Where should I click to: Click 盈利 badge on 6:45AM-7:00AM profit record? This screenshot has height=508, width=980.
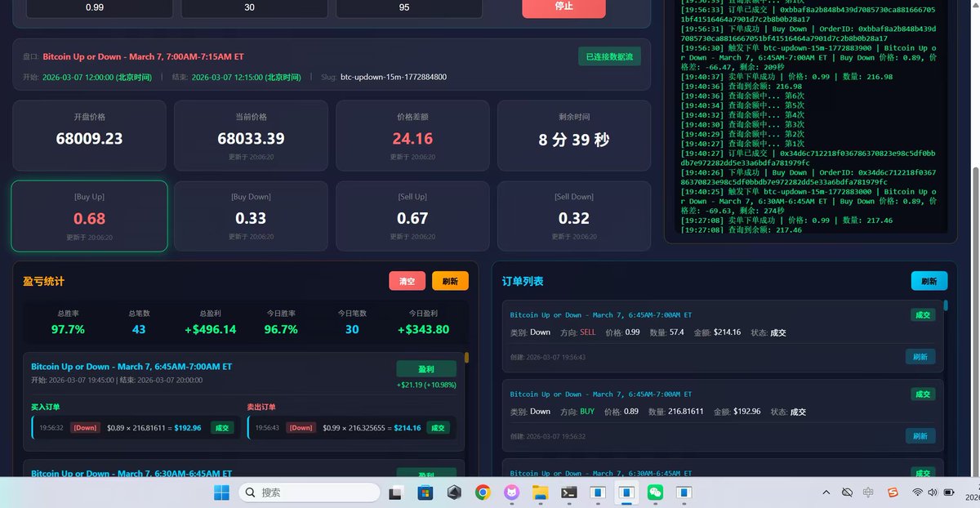point(426,368)
